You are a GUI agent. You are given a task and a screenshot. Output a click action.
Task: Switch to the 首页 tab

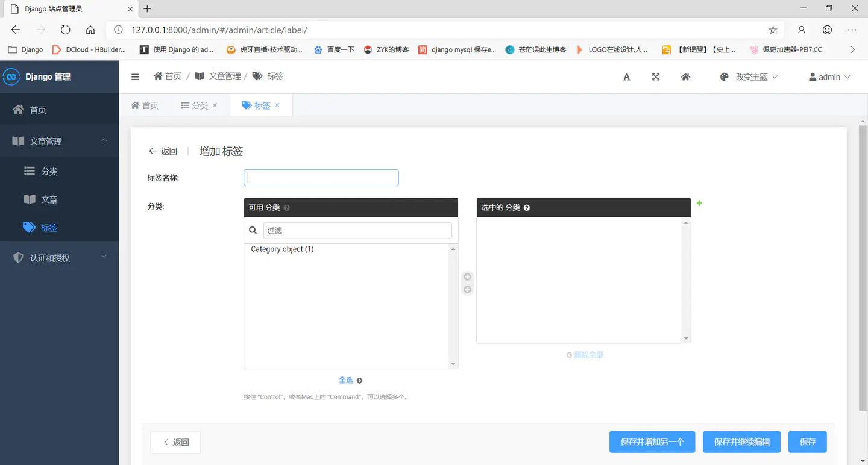[x=145, y=105]
